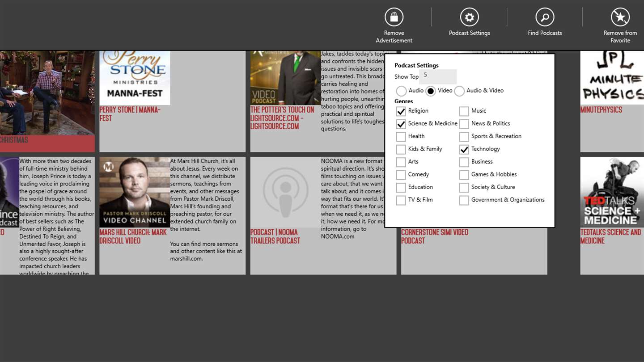Tick the Arts genre checkbox

pos(401,162)
